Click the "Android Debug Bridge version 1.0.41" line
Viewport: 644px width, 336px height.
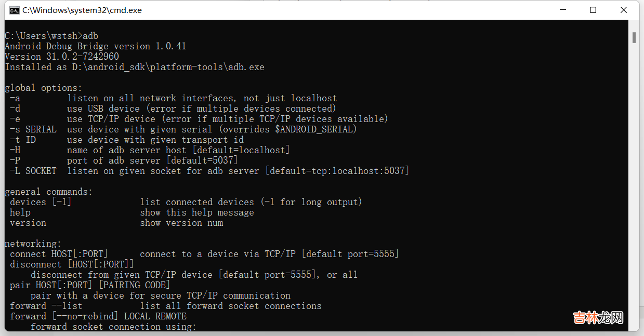point(95,46)
